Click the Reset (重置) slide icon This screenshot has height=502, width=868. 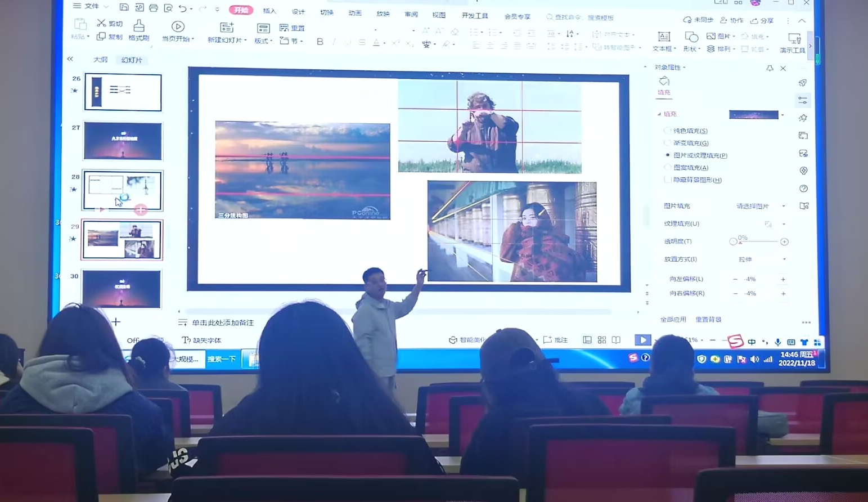284,28
